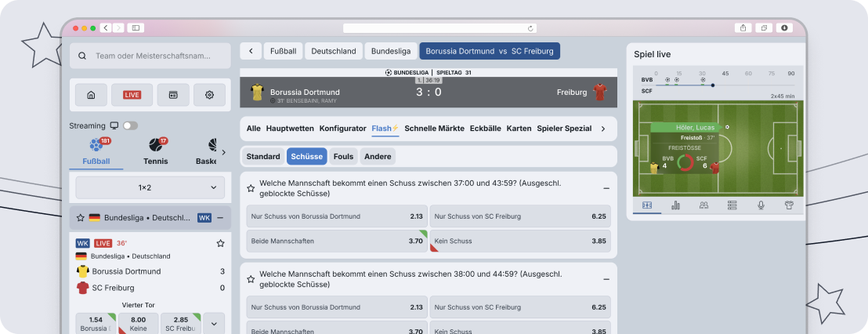
Task: Select the Tennis sport icon
Action: pyautogui.click(x=155, y=145)
